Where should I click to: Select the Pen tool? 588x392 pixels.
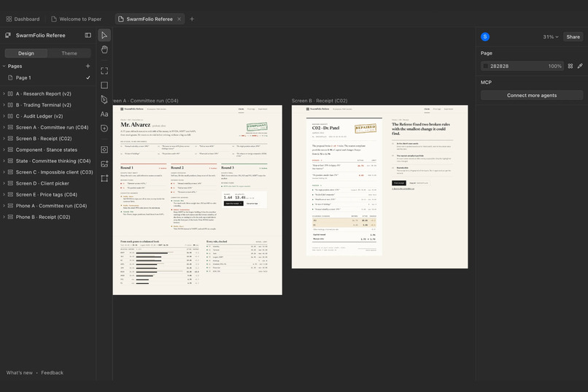(x=104, y=99)
